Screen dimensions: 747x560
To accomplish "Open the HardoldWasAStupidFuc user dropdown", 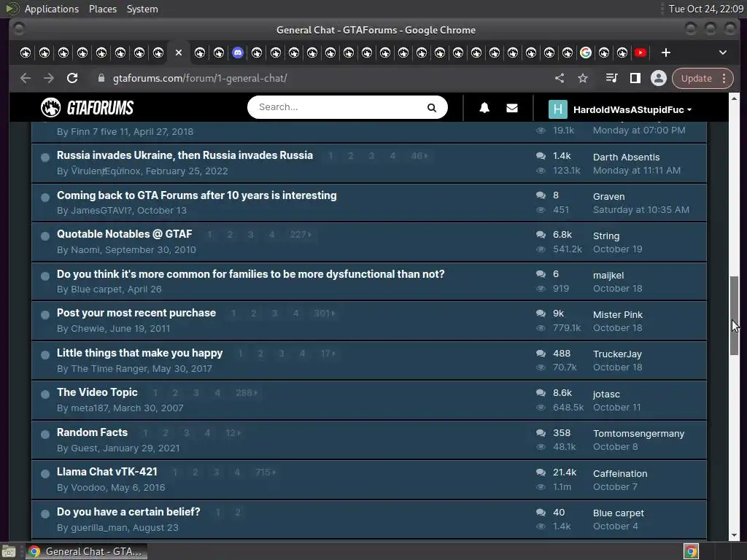I will (632, 109).
